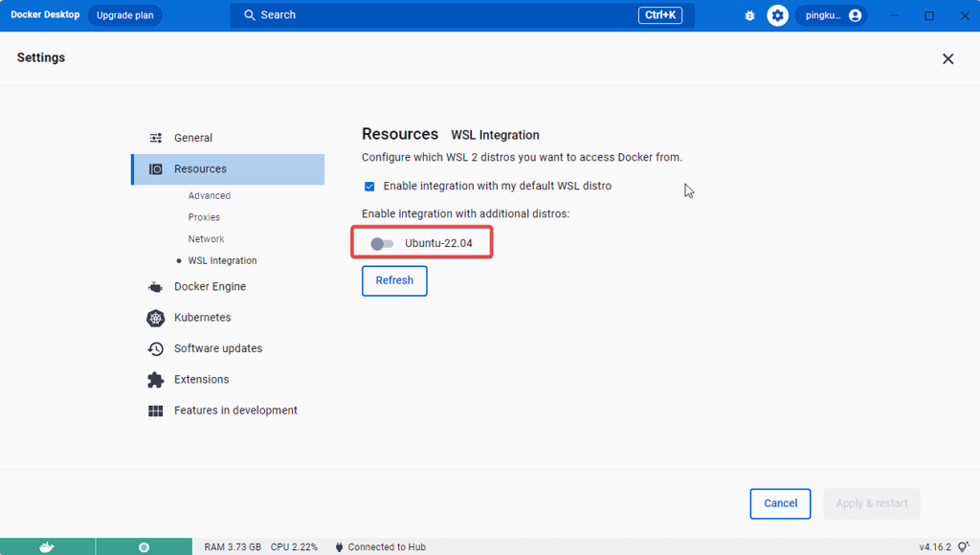Click the General sliders icon
Viewport: 980px width, 555px height.
tap(156, 138)
